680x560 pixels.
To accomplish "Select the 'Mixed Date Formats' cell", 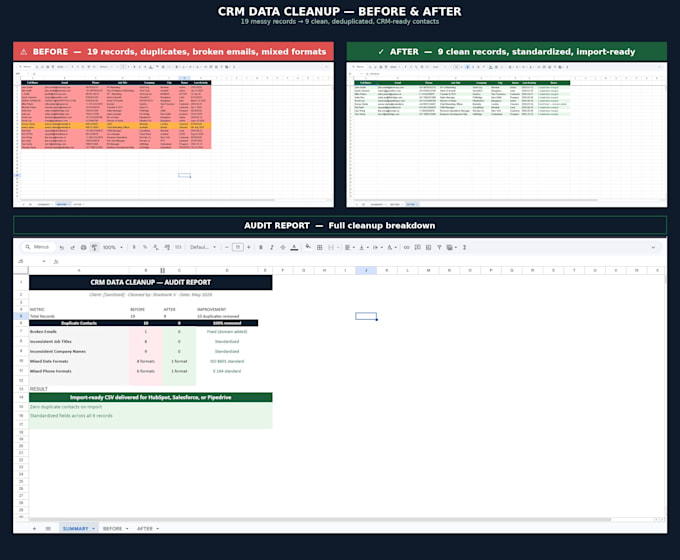I will [x=79, y=361].
